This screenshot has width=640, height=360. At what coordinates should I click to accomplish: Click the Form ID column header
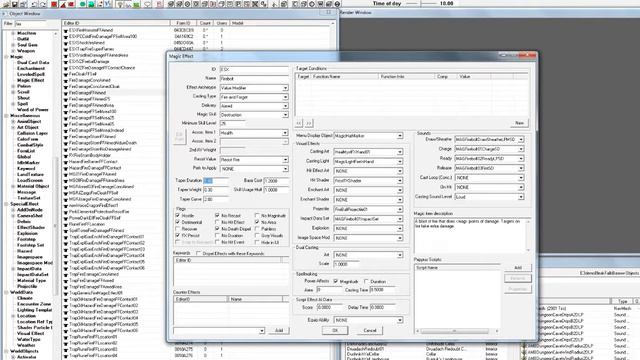(184, 23)
